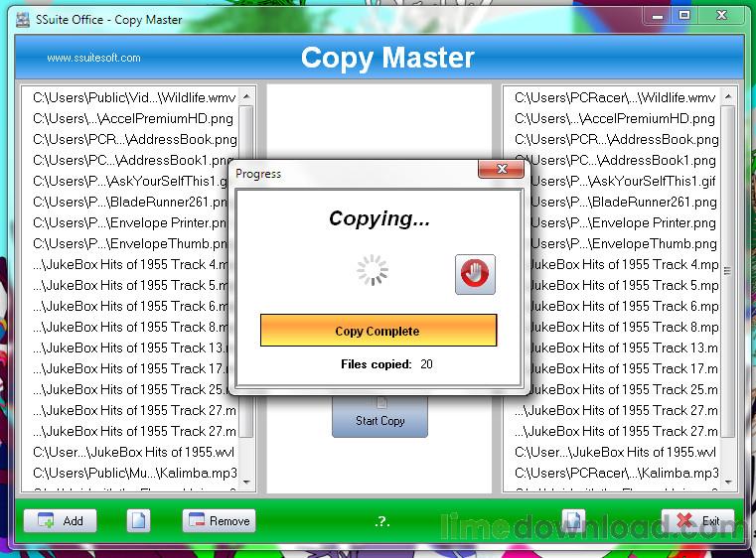
Task: Select C:\Users\PCRacer\...\Kalimba.mp3 in destination list
Action: point(616,473)
